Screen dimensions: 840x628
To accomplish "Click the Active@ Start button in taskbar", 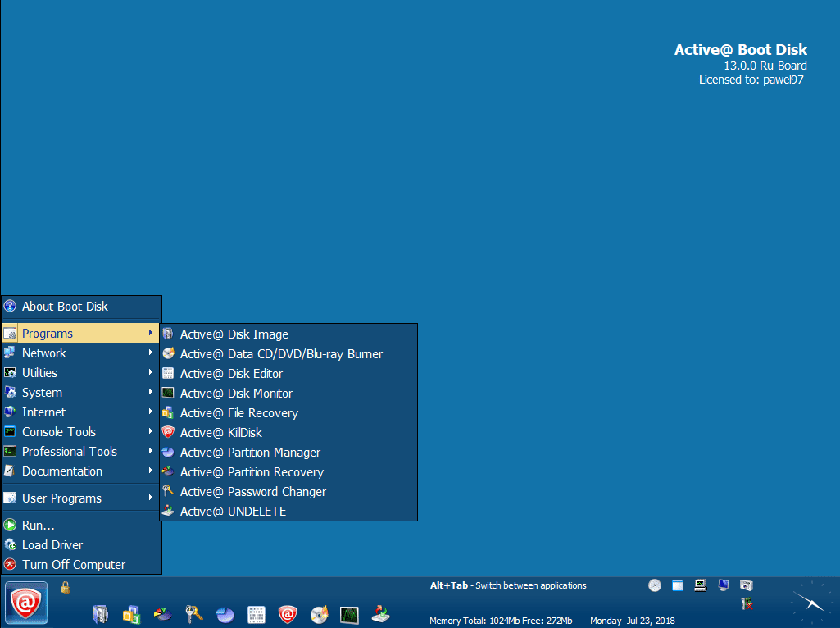I will 26,603.
